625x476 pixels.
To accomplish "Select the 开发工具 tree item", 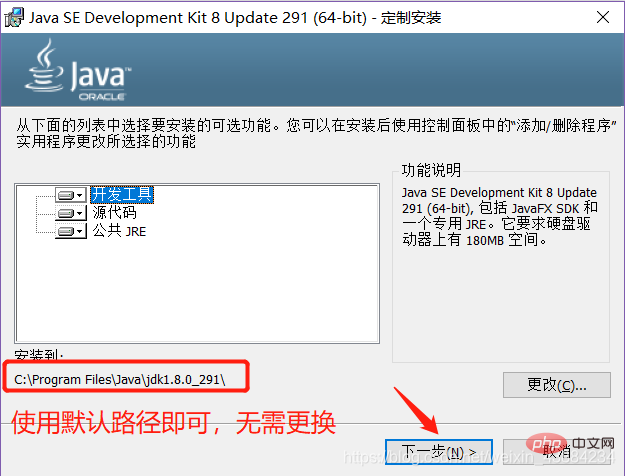I will [x=122, y=195].
